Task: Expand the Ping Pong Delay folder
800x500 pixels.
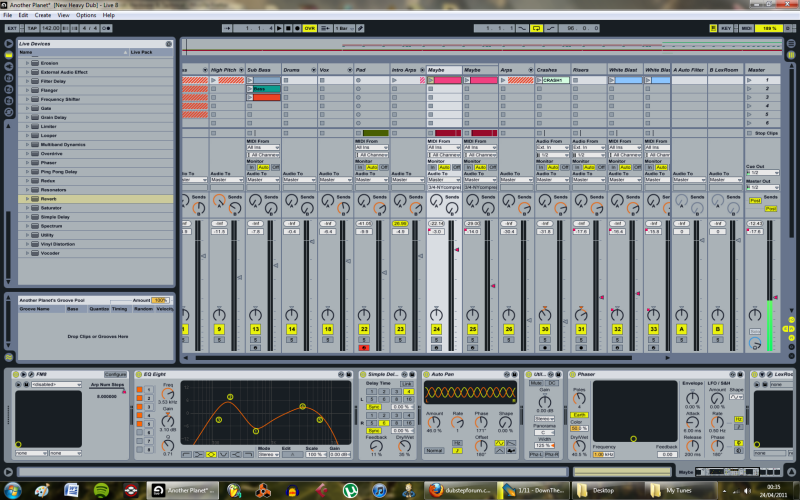Action: click(x=28, y=172)
